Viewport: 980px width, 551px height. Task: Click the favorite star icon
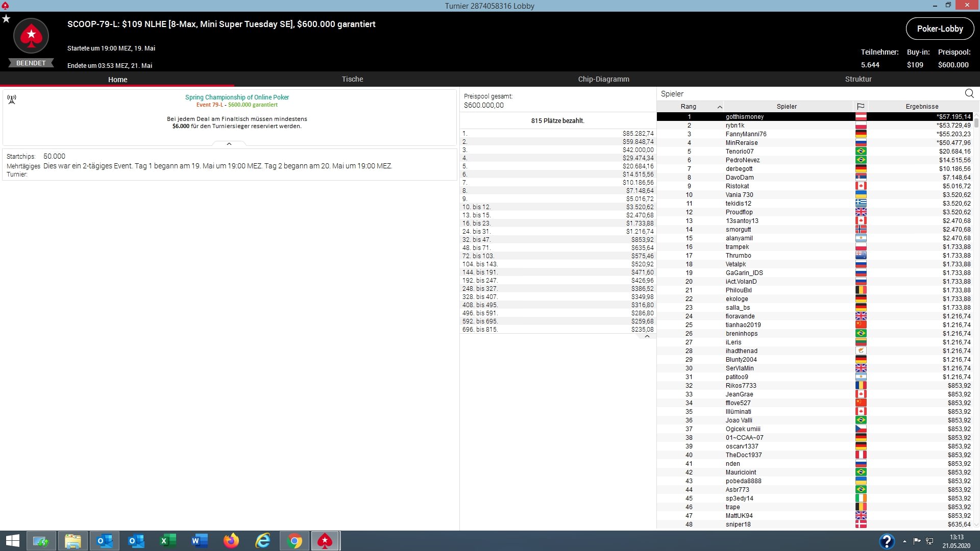6,19
